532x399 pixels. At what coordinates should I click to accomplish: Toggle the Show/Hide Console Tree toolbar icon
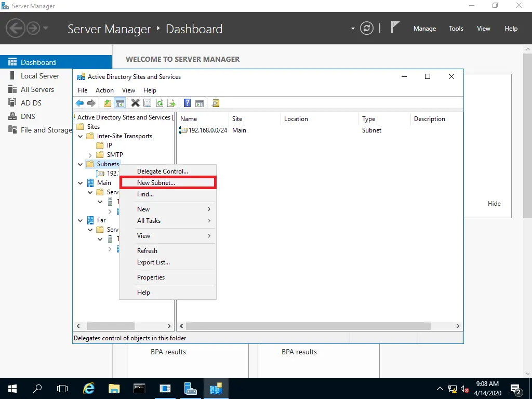[x=120, y=103]
